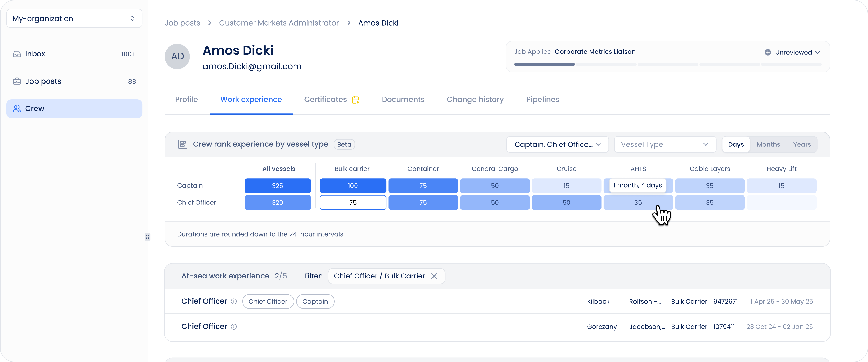868x362 pixels.
Task: Open the My-organization switcher
Action: 74,19
